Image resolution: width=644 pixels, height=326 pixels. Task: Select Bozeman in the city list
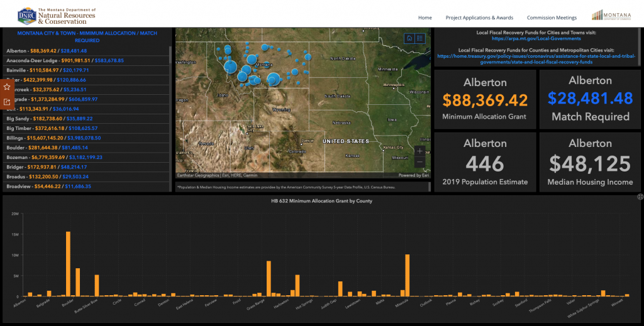(x=86, y=158)
